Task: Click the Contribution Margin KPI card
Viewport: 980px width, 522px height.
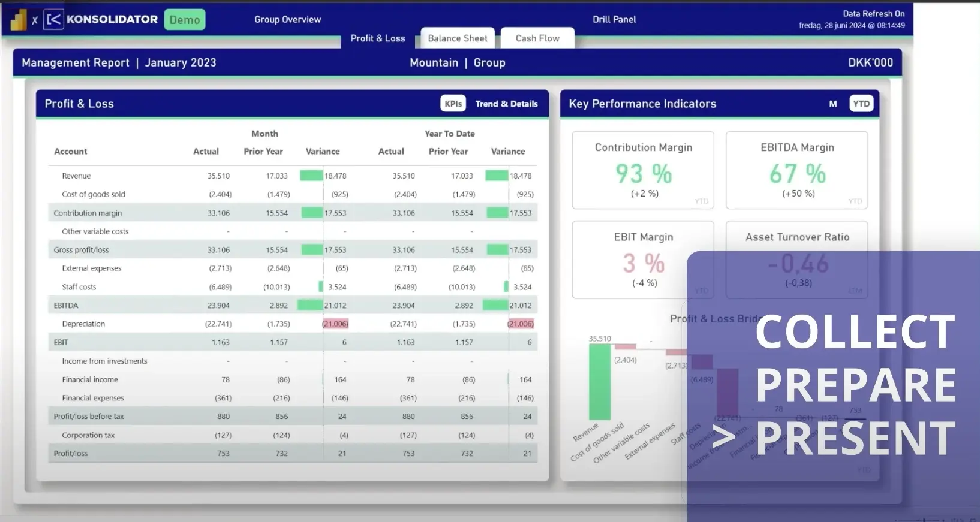Action: click(643, 170)
